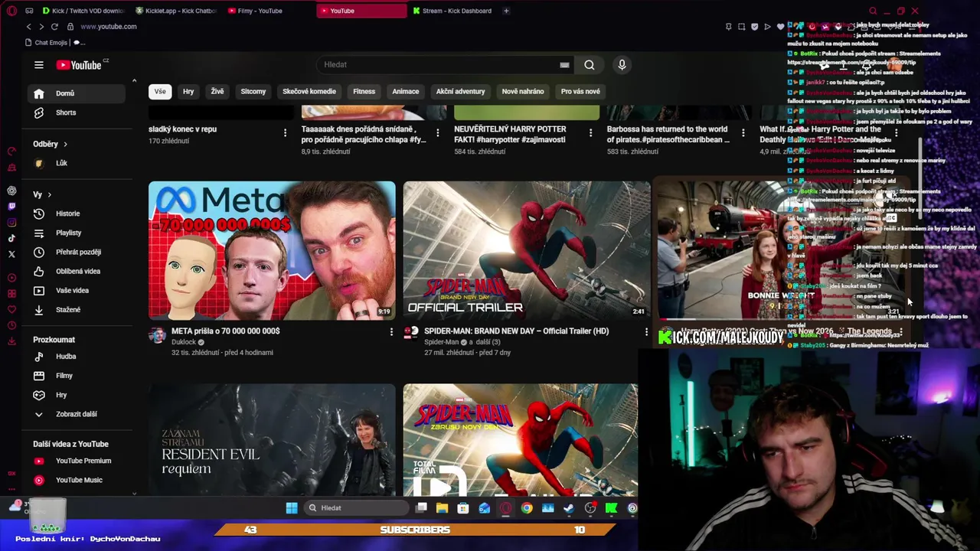Select the Nově nahráno filter chip
Viewport: 980px width, 551px height.
tap(523, 92)
